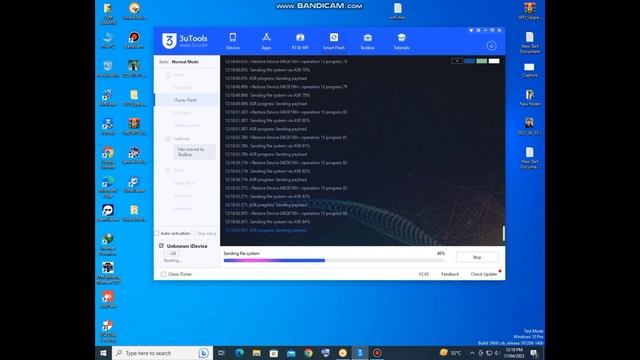Open the Tutorials section

point(401,41)
